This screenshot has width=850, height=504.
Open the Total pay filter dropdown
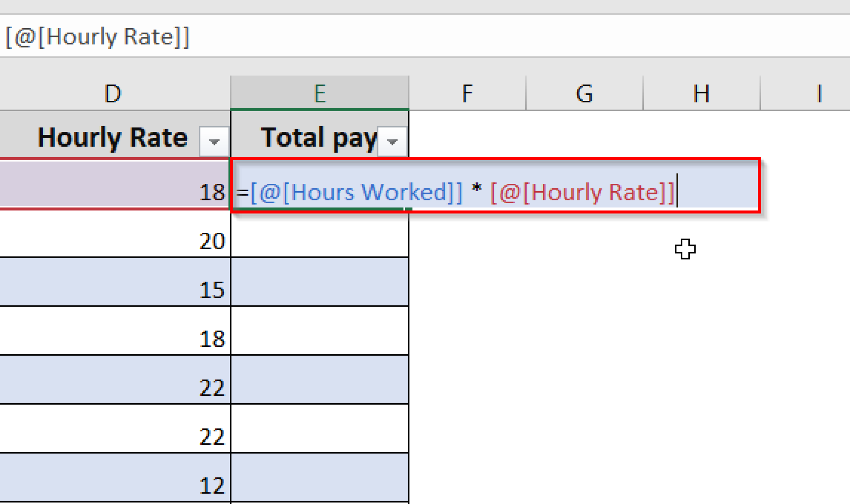pyautogui.click(x=392, y=141)
